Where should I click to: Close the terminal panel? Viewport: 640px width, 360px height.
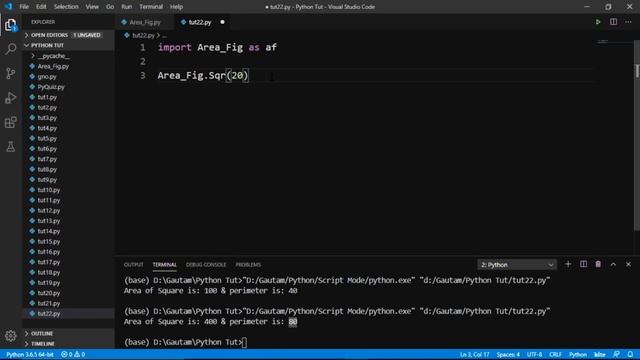point(628,264)
